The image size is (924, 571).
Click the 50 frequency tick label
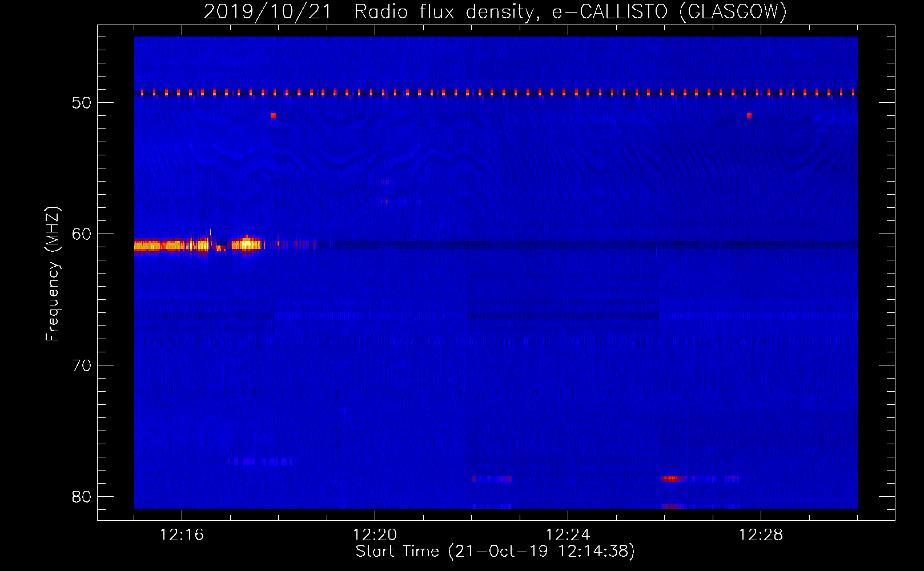(x=82, y=103)
